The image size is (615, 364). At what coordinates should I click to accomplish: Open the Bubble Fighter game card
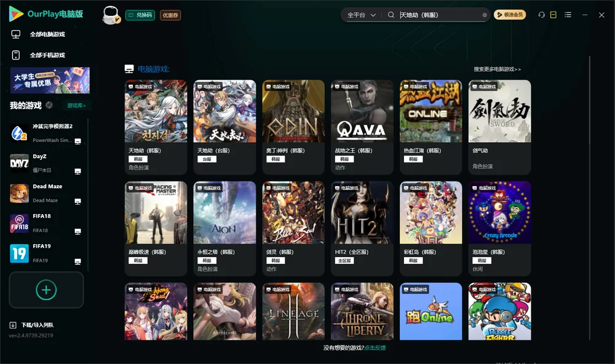(499, 312)
